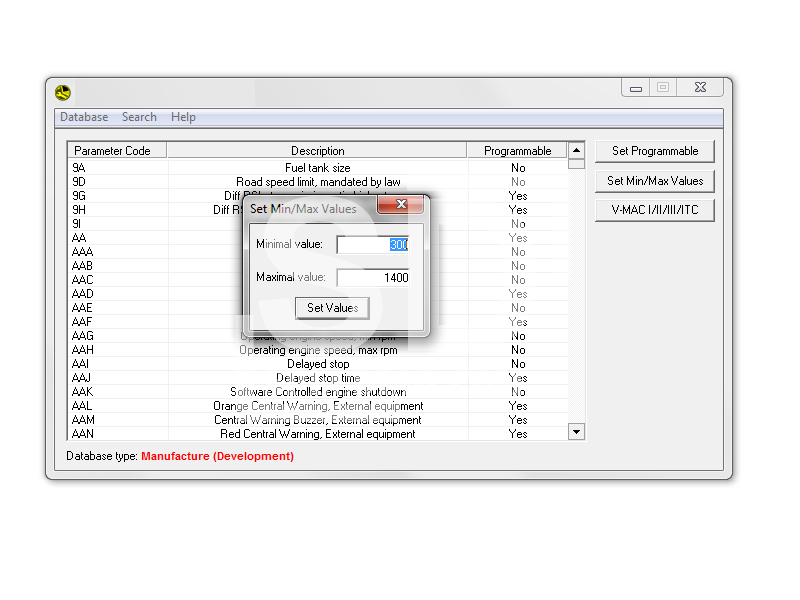The height and width of the screenshot is (600, 800).
Task: Click the Set Min/Max Values side button
Action: [x=655, y=181]
